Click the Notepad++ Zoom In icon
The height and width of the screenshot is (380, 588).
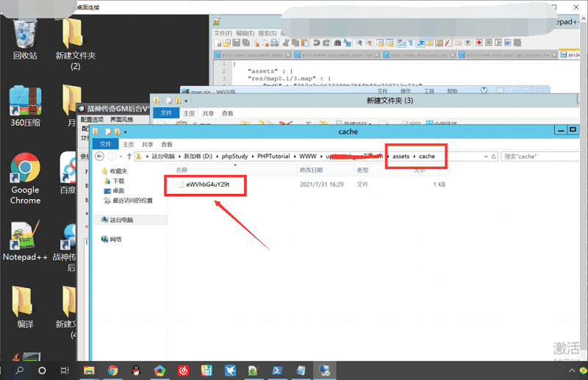pos(359,43)
